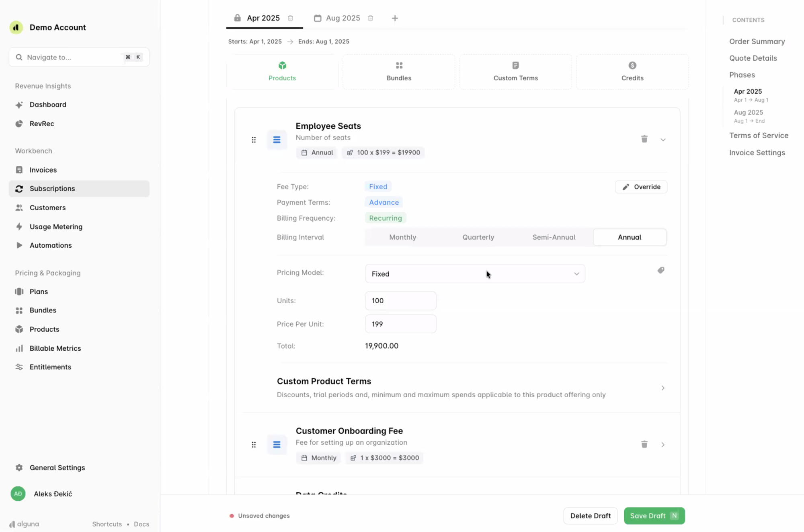
Task: Edit the Price Per Unit field
Action: [x=400, y=324]
